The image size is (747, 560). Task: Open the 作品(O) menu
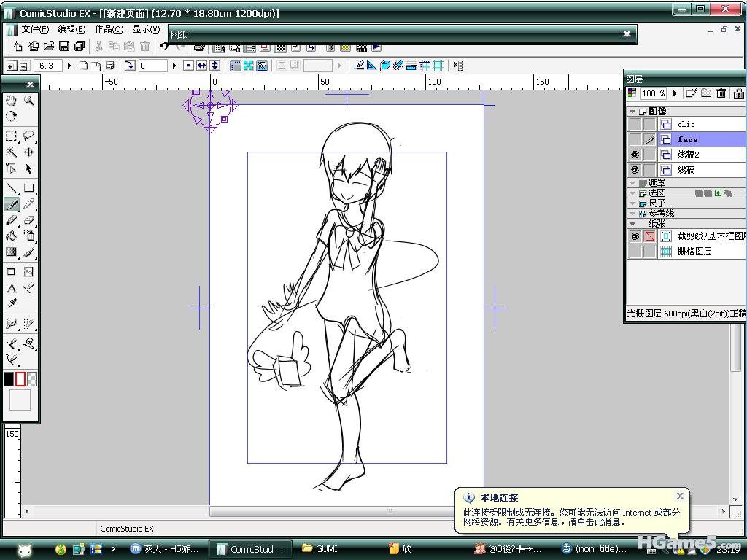tap(109, 29)
